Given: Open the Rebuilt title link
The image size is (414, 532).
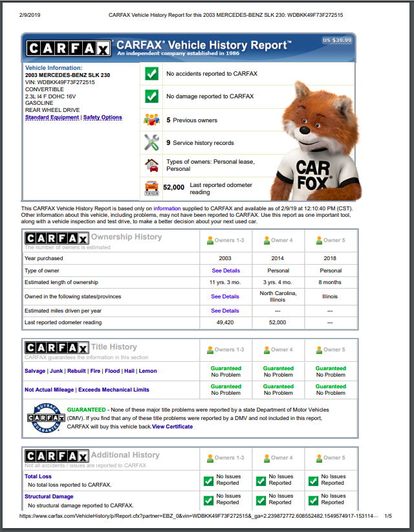Looking at the screenshot, I should 76,371.
